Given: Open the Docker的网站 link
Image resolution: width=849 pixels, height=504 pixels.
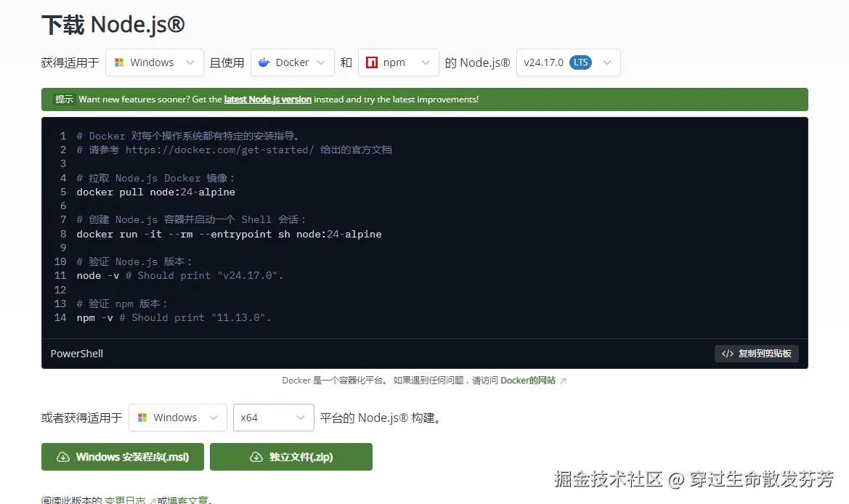Looking at the screenshot, I should (528, 381).
